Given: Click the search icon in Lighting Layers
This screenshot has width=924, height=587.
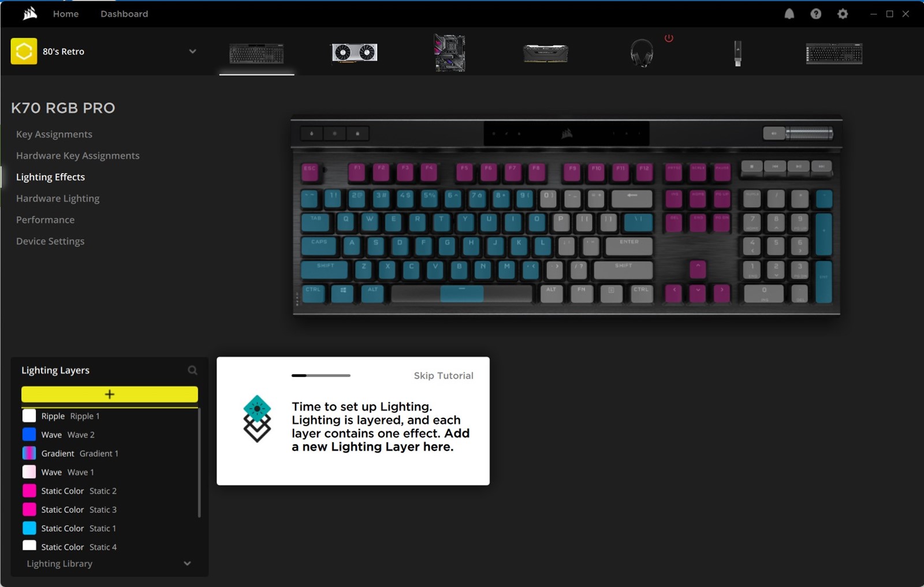Looking at the screenshot, I should click(x=192, y=370).
